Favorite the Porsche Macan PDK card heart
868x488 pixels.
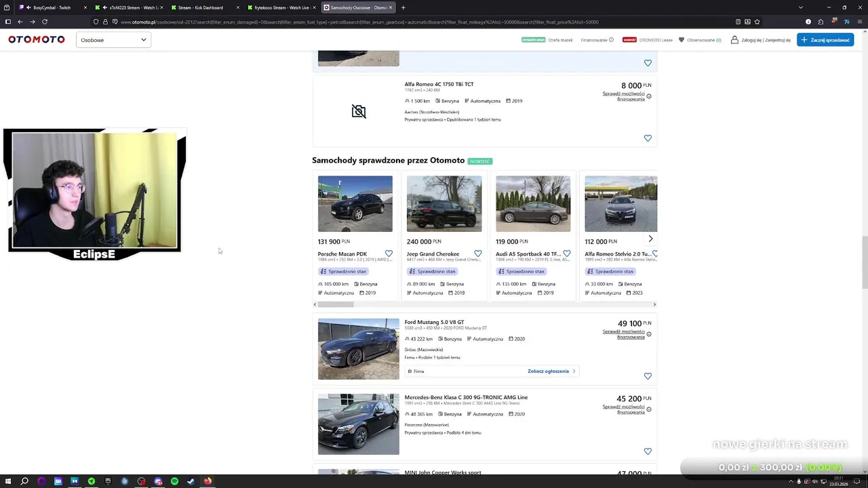click(389, 253)
